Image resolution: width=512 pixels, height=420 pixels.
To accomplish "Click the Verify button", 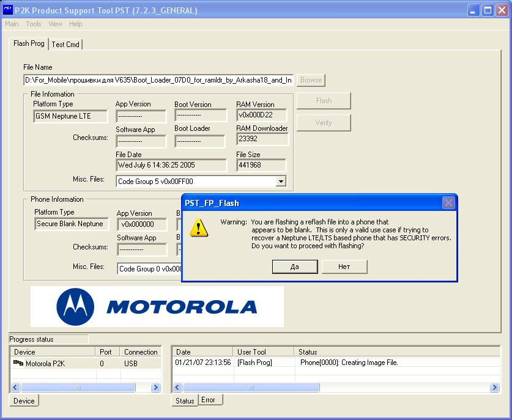I will pos(324,123).
